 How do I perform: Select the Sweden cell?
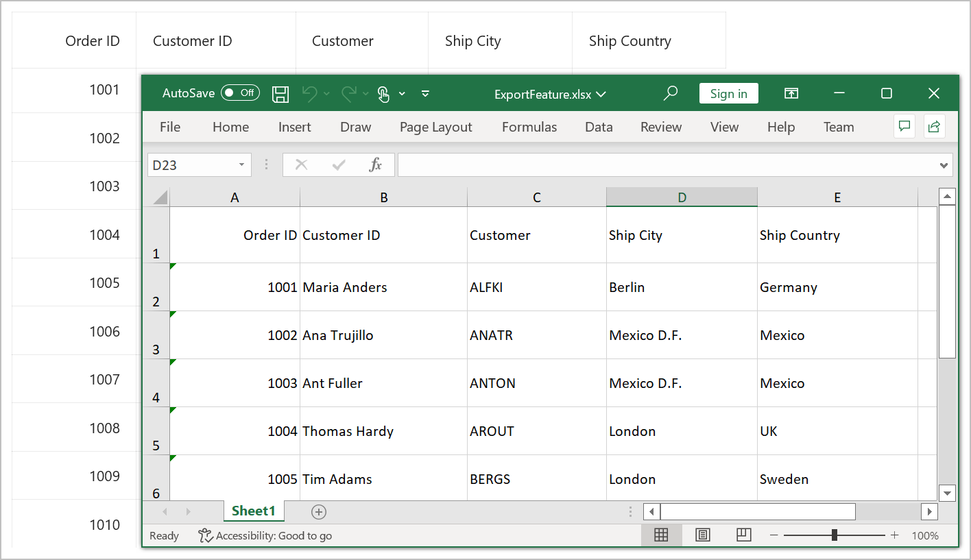[x=837, y=479]
